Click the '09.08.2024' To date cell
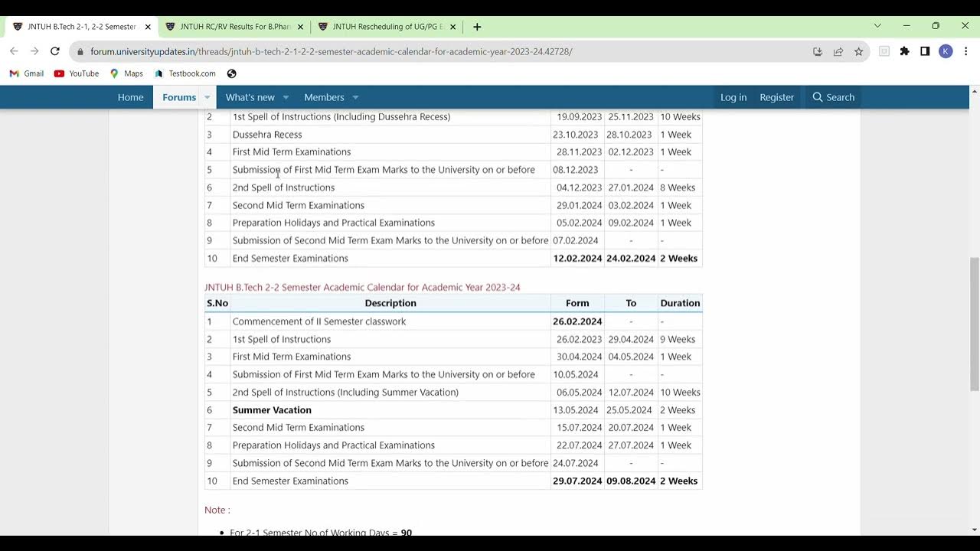Image resolution: width=980 pixels, height=551 pixels. [x=631, y=481]
